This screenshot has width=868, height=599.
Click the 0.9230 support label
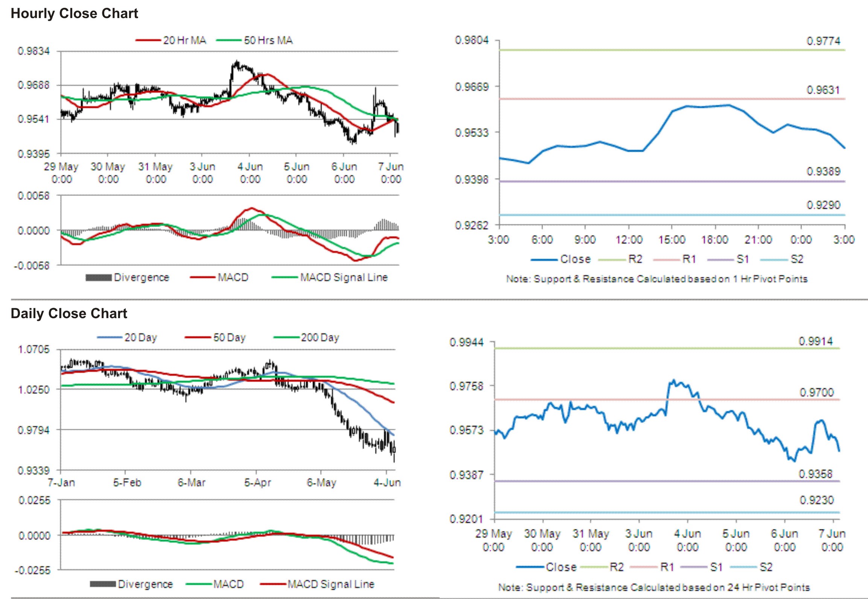[816, 500]
